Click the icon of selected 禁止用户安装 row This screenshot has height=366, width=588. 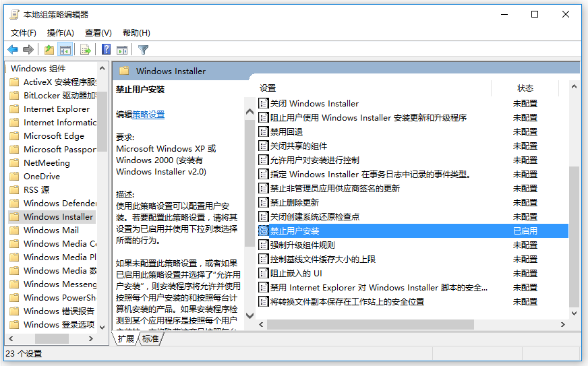264,231
